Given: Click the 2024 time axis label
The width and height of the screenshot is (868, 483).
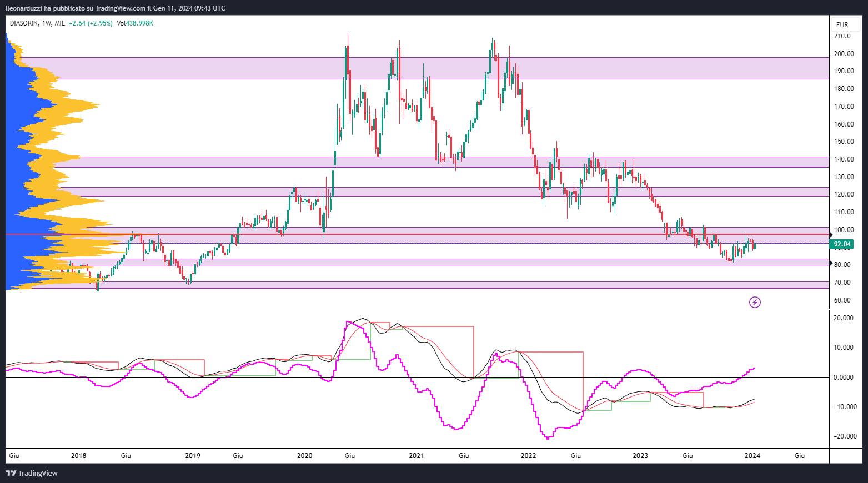Looking at the screenshot, I should 752,456.
